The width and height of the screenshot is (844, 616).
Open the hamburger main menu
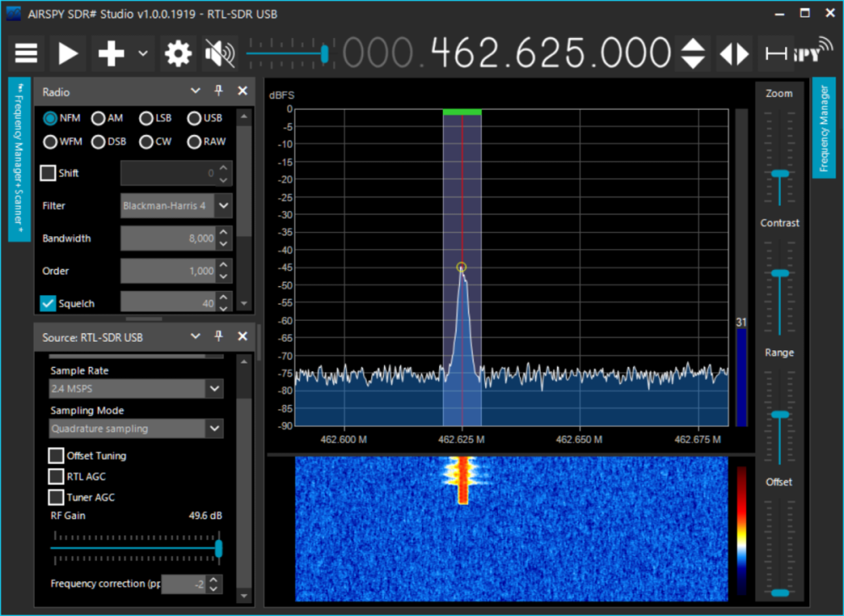[x=26, y=54]
